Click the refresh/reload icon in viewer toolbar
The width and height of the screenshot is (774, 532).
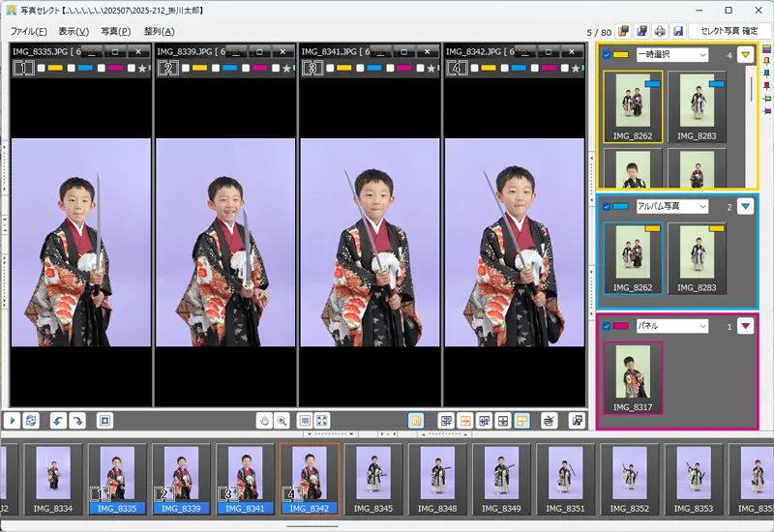[x=31, y=421]
